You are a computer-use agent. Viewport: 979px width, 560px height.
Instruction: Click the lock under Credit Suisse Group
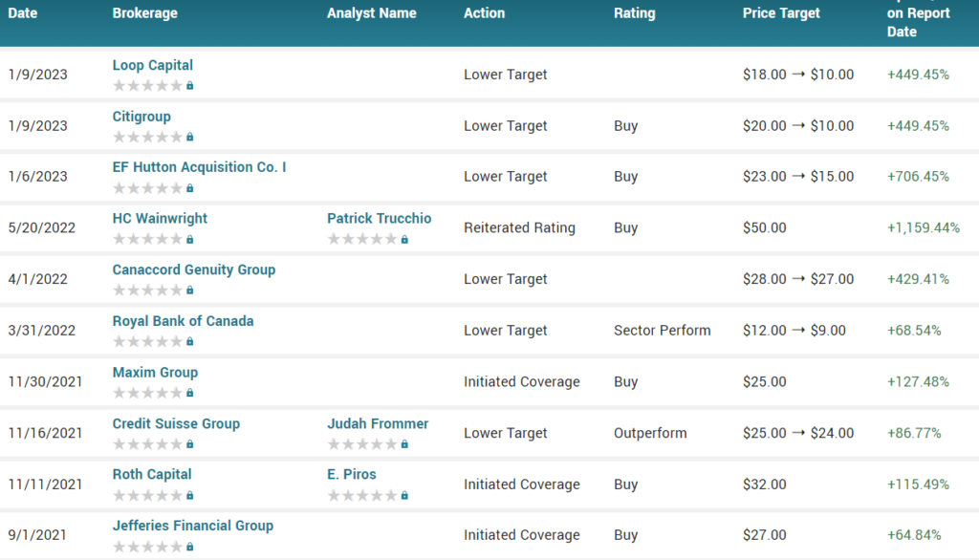190,443
